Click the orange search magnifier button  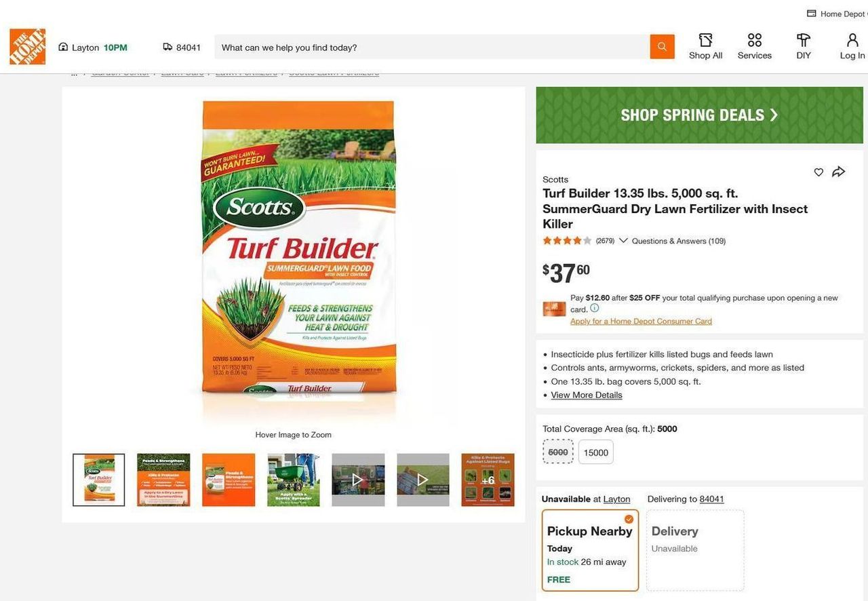(662, 47)
